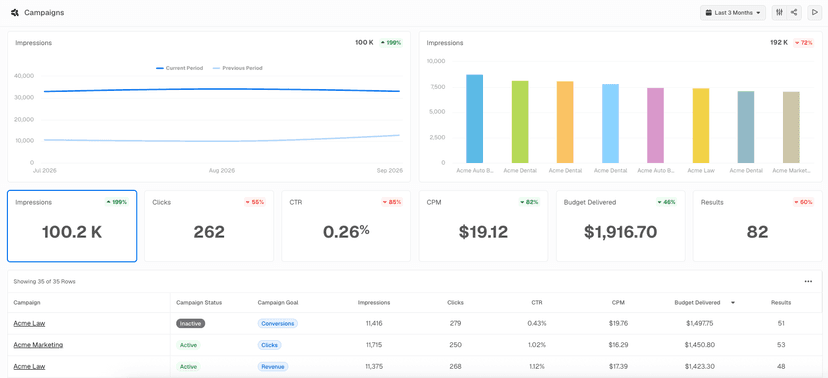Image resolution: width=828 pixels, height=378 pixels.
Task: Open the Last 3 Months date range dropdown
Action: click(x=733, y=13)
